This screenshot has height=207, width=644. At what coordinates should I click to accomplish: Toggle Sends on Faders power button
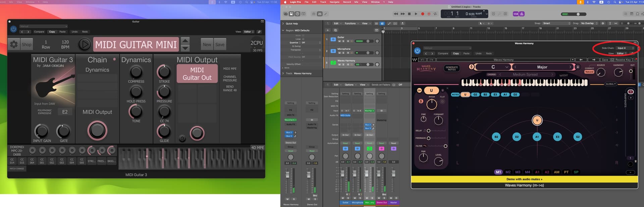394,85
